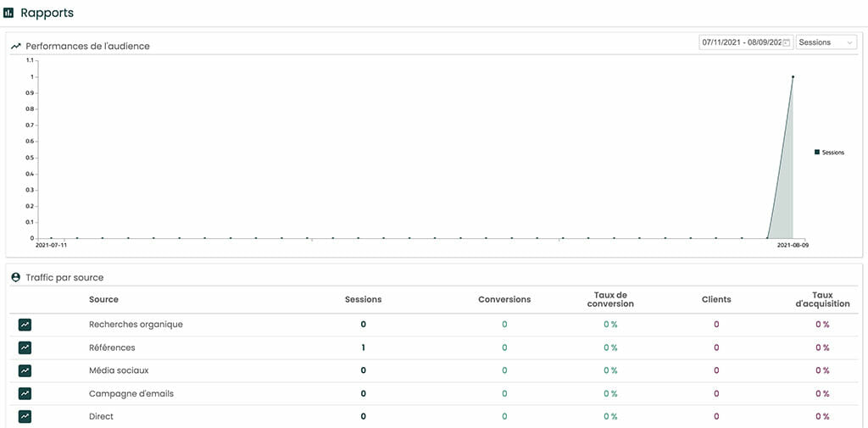Click the Clients column header
The height and width of the screenshot is (428, 868).
716,299
